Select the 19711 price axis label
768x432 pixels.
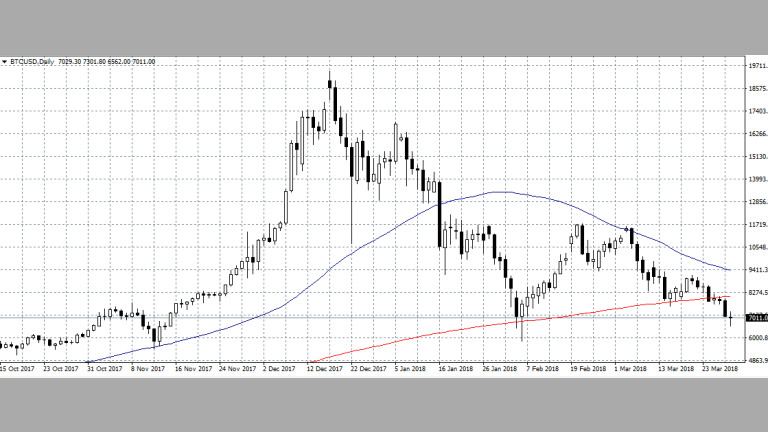tap(754, 66)
